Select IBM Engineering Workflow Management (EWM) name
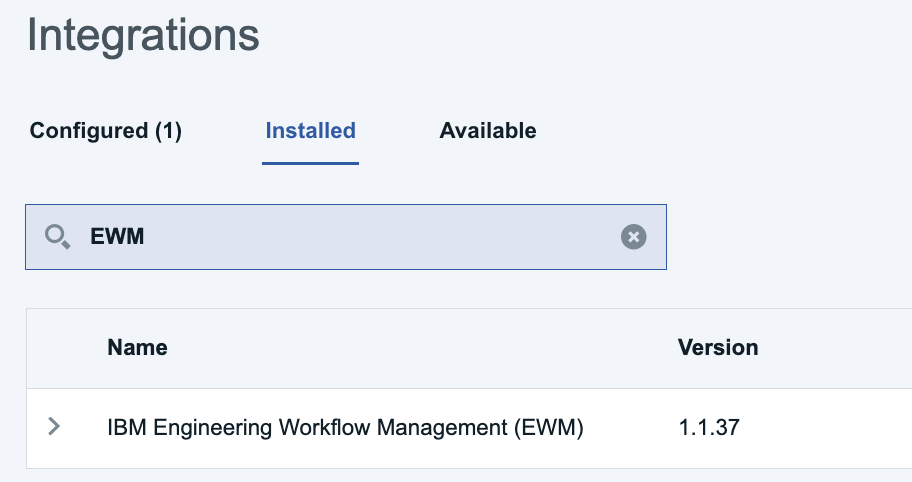This screenshot has height=482, width=912. (x=345, y=427)
